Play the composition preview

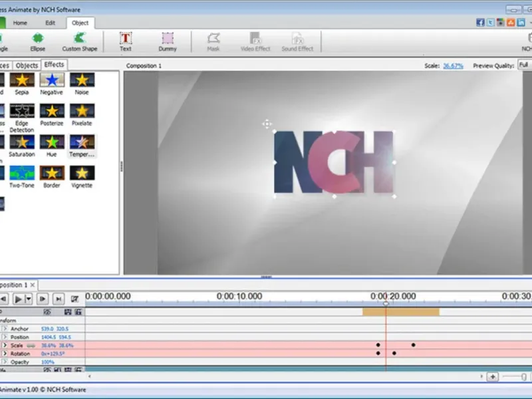19,299
